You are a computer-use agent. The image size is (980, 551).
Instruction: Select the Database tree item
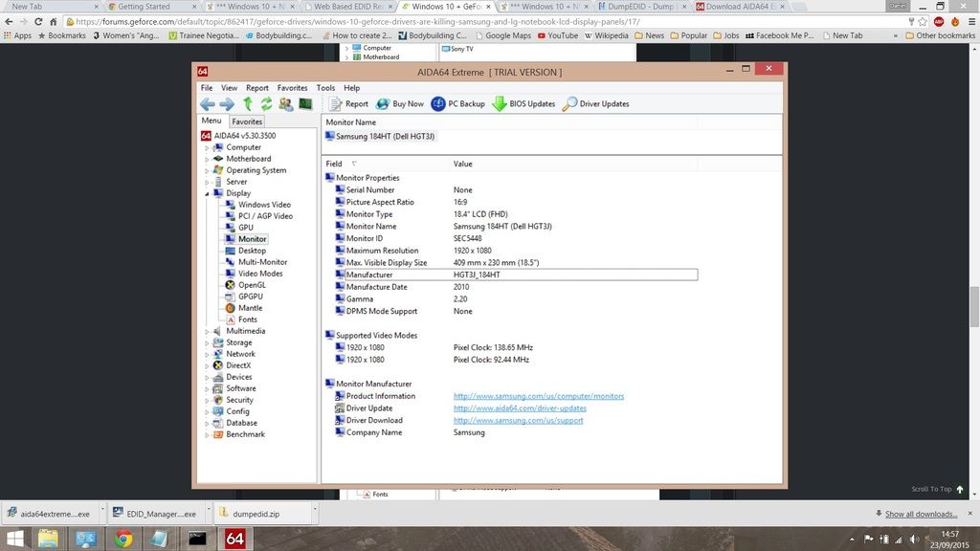(241, 423)
